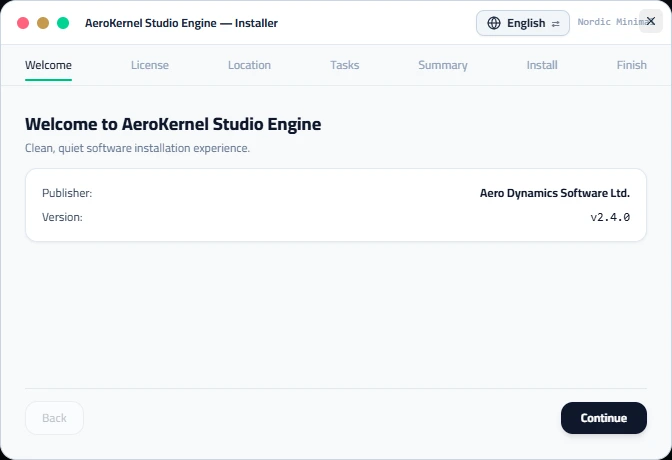Click the AeroKernel Studio Engine — Installer window title
The width and height of the screenshot is (672, 460).
tap(181, 23)
